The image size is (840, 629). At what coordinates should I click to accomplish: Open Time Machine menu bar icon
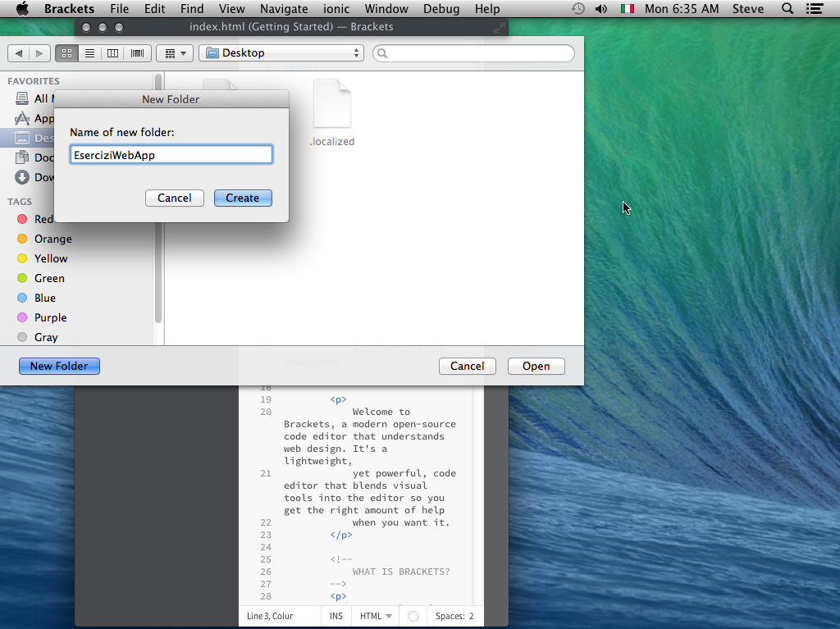pos(578,8)
